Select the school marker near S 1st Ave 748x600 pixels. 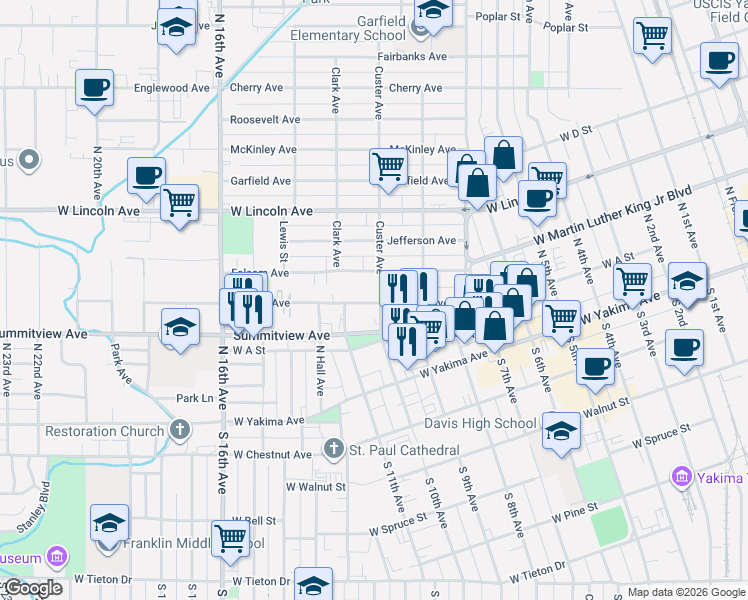point(687,283)
